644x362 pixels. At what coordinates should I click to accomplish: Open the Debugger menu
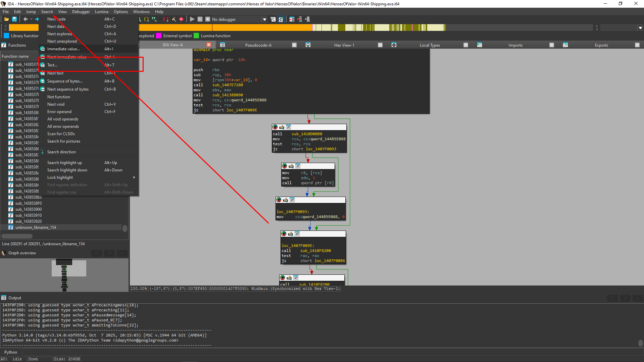(x=81, y=12)
